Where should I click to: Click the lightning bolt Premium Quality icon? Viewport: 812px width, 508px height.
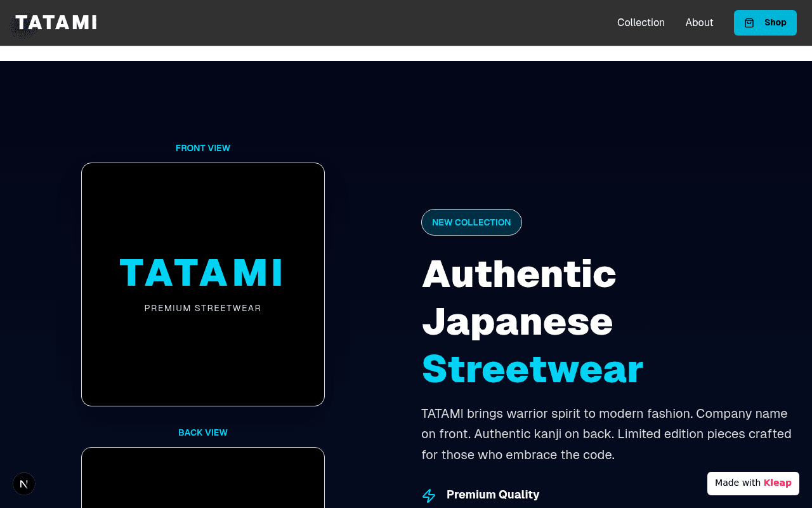tap(429, 496)
